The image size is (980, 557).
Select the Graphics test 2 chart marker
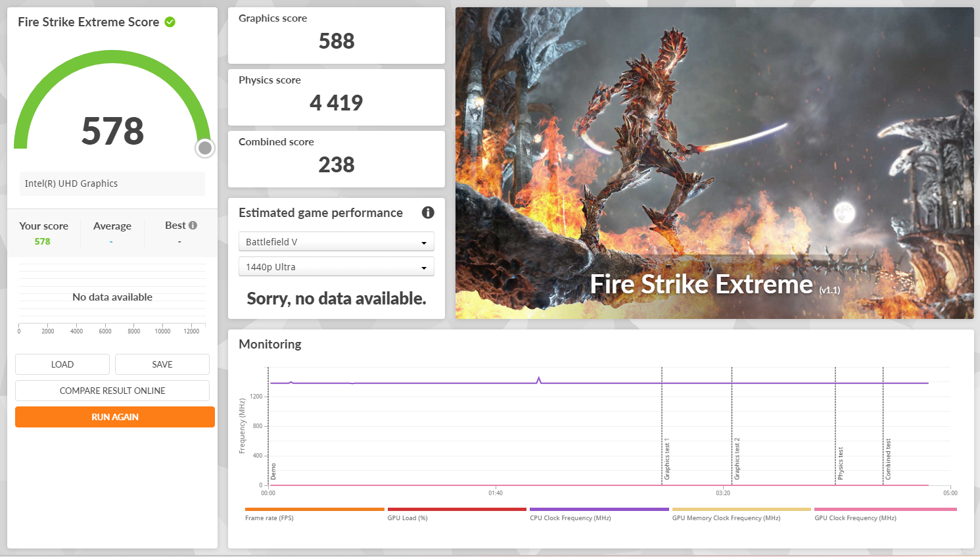pyautogui.click(x=737, y=459)
